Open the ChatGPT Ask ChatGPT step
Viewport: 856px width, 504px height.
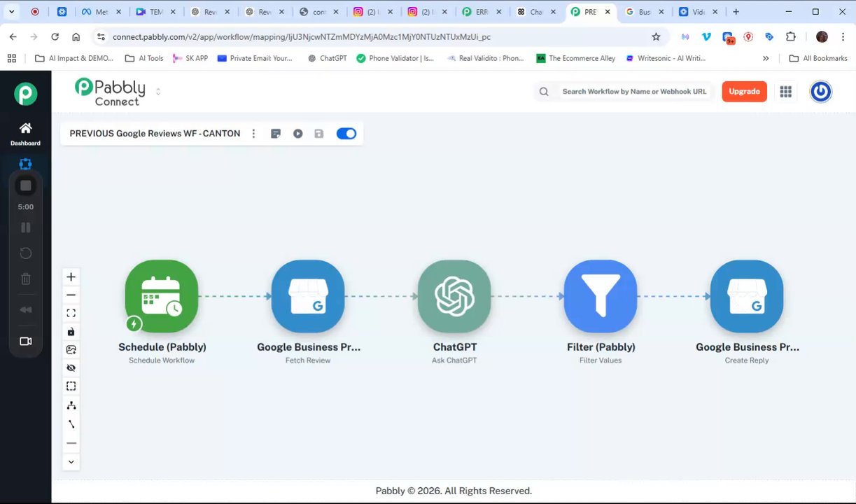point(454,296)
